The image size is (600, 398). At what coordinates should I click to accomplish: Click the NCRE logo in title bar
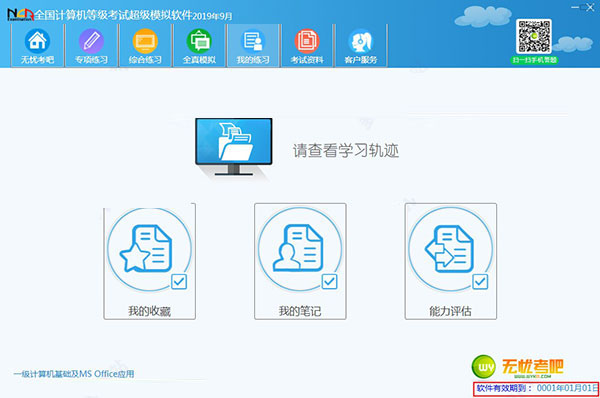(x=20, y=15)
